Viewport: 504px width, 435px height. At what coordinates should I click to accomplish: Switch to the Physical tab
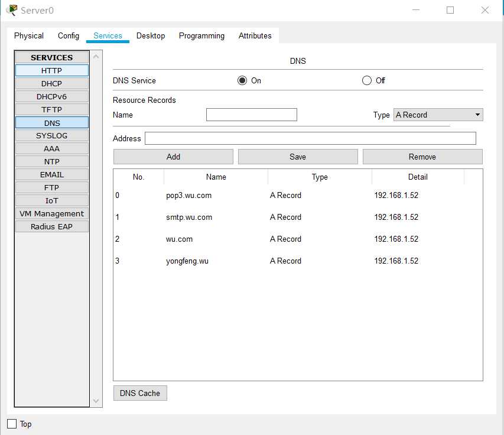point(29,35)
